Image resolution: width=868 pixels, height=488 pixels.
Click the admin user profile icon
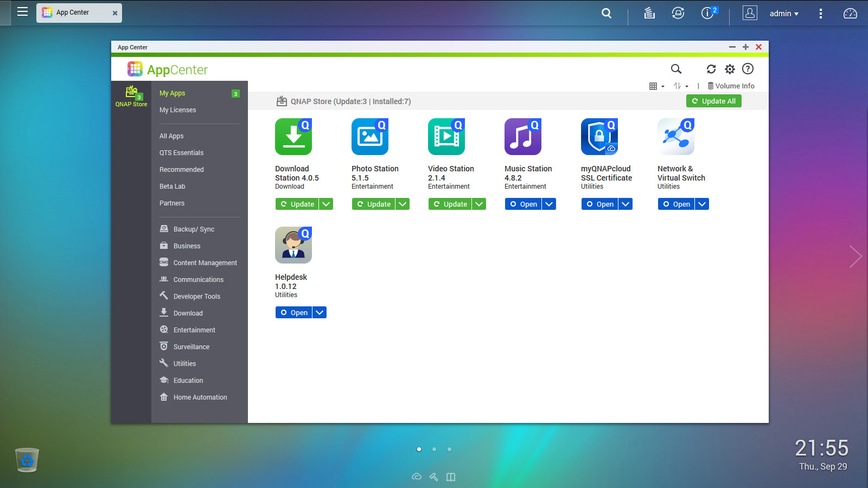[750, 13]
